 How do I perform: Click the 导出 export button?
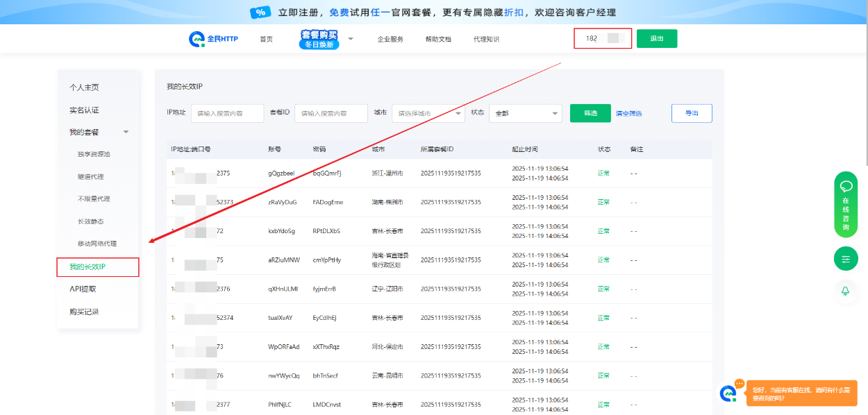(692, 113)
